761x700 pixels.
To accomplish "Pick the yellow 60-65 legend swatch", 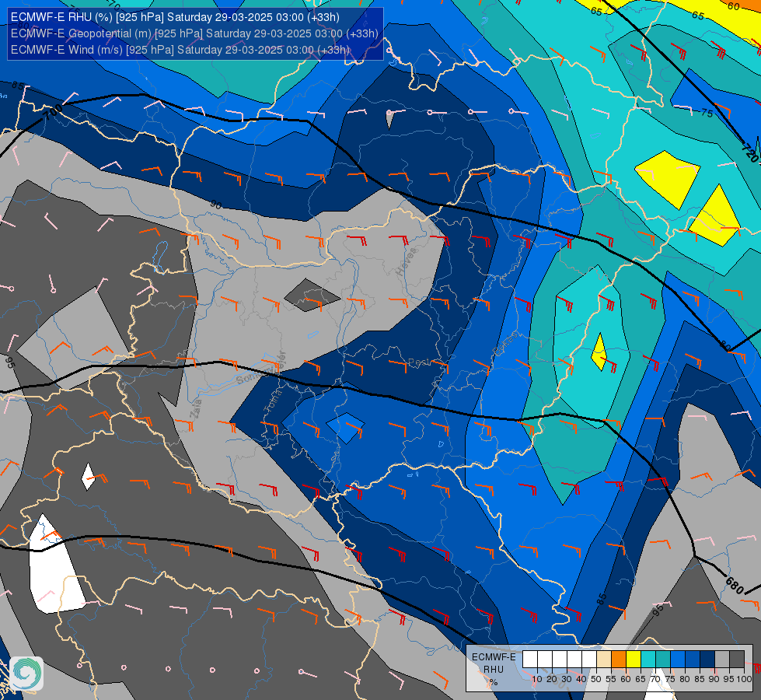I will point(634,660).
